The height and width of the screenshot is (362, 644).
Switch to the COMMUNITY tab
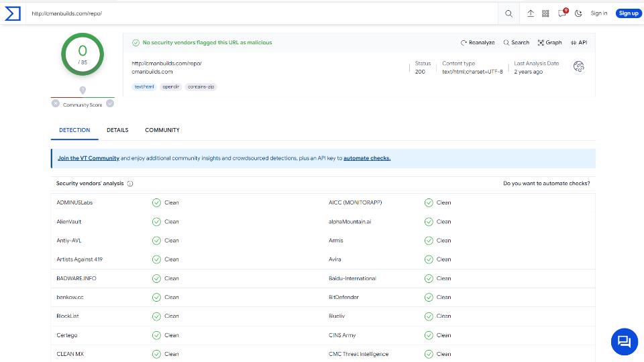click(x=162, y=130)
